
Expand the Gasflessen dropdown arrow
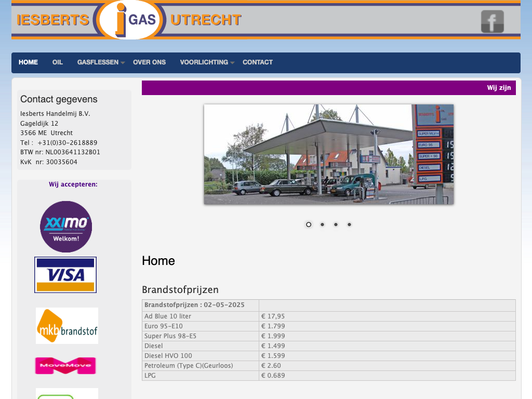(123, 63)
